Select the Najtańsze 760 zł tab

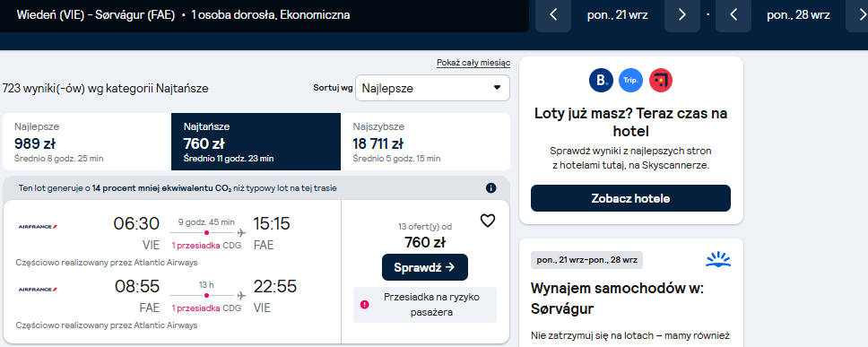256,142
